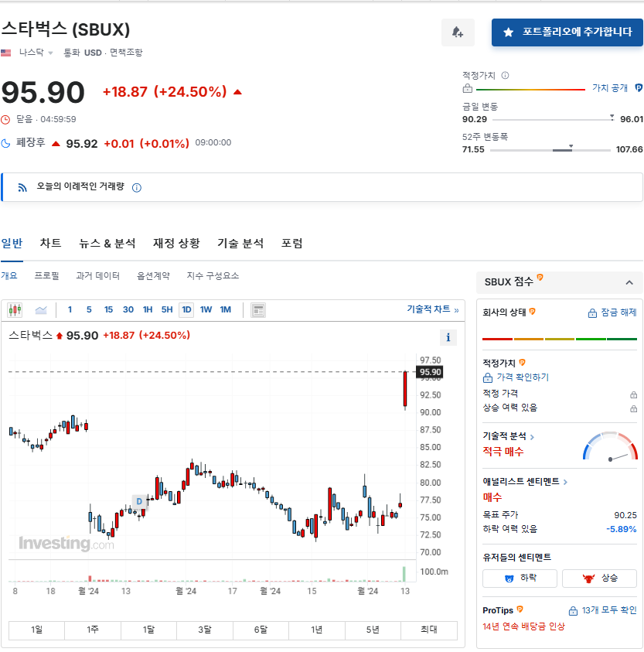The width and height of the screenshot is (644, 652).
Task: Open the 포럼 tab
Action: coord(292,243)
